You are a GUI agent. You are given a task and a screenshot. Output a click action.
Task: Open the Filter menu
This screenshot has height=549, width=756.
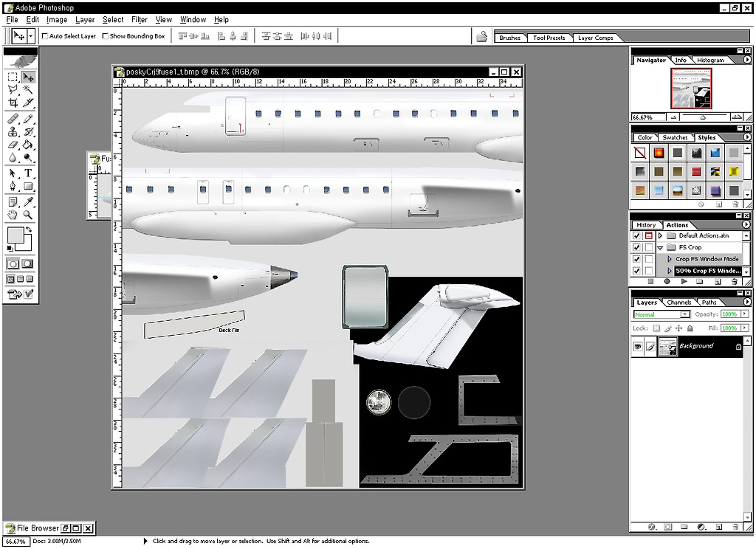[140, 20]
